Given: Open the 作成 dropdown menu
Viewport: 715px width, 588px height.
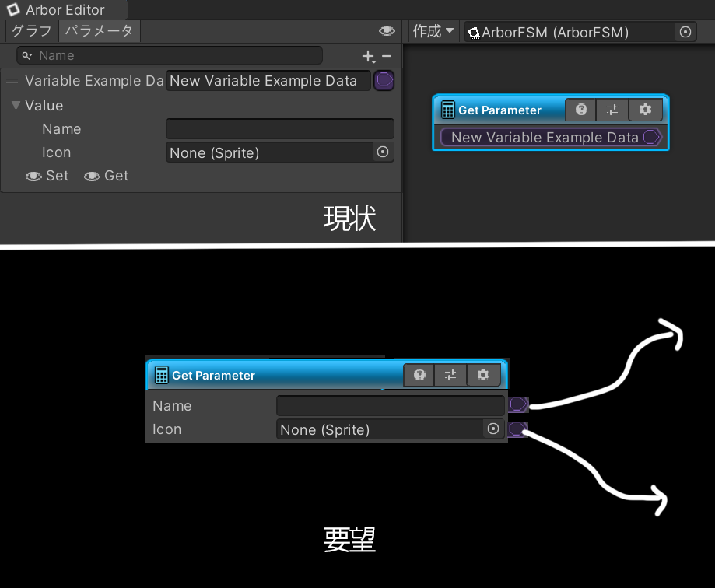Looking at the screenshot, I should click(x=433, y=31).
